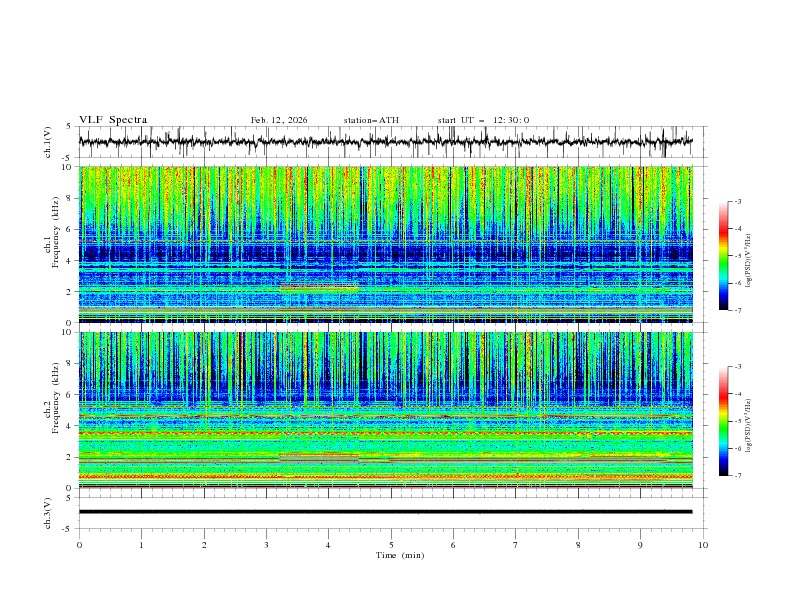This screenshot has width=792, height=612.
Task: Select the Feb. 12, 2026 date label
Action: pyautogui.click(x=279, y=120)
